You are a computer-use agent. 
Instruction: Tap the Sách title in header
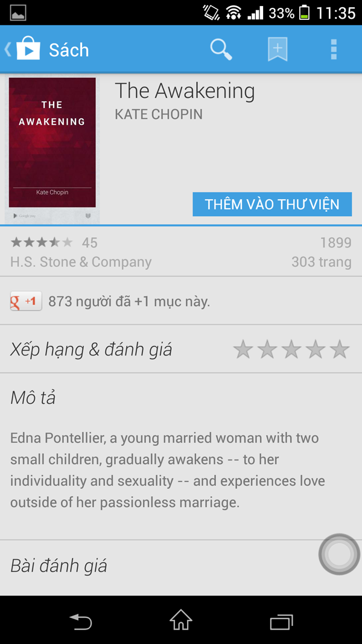[x=69, y=49]
